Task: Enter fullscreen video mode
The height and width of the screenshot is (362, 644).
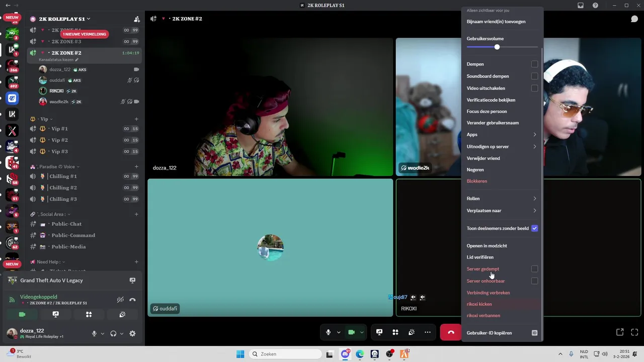Action: [x=635, y=332]
